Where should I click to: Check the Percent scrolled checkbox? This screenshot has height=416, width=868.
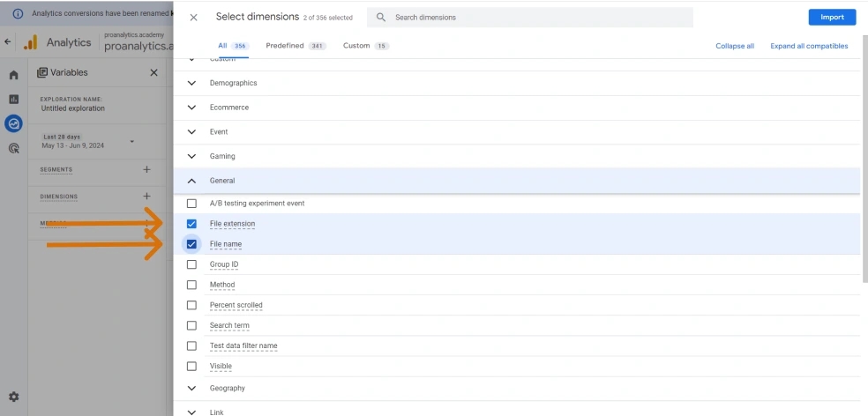(x=191, y=305)
